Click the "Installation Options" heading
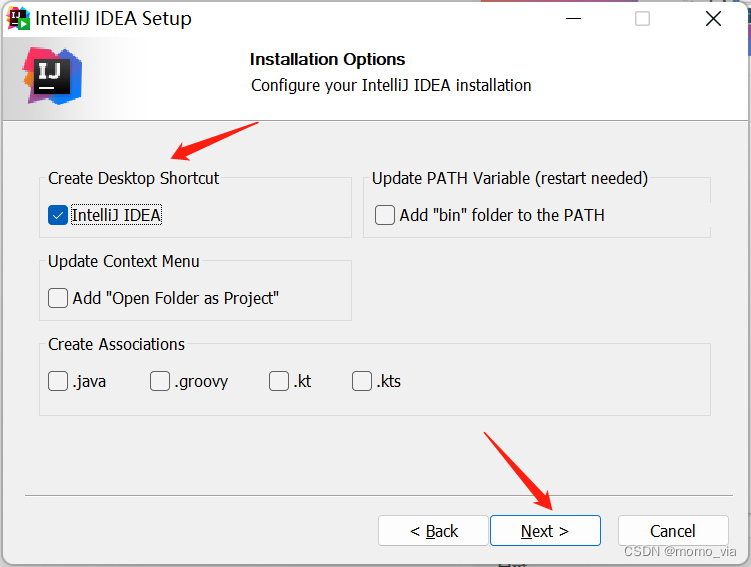This screenshot has height=567, width=751. [327, 59]
